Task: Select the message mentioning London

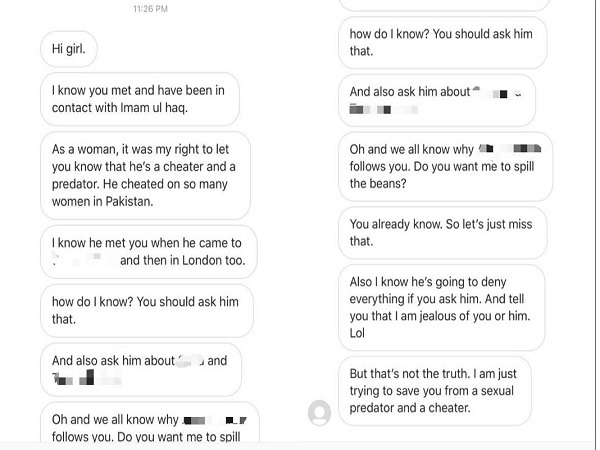Action: click(x=148, y=252)
